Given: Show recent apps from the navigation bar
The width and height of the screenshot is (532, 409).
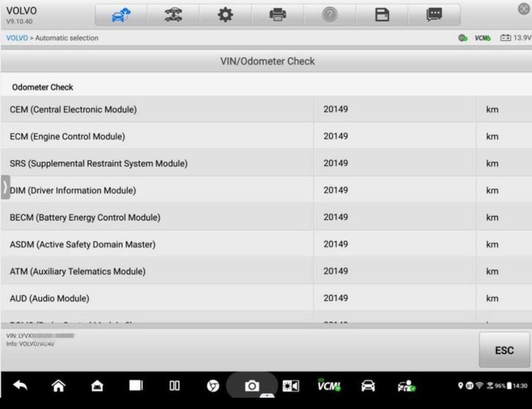Looking at the screenshot, I should (136, 386).
